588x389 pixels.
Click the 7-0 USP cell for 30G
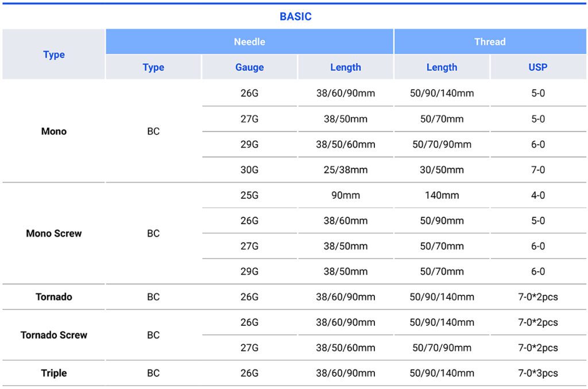click(537, 170)
